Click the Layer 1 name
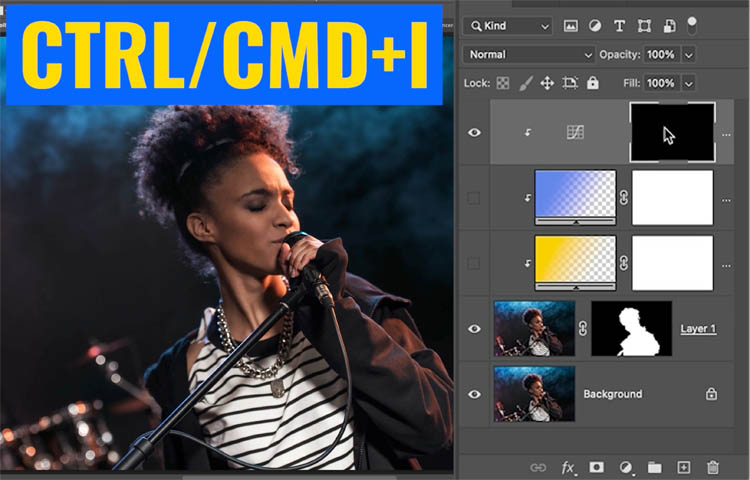The height and width of the screenshot is (480, 750). [698, 329]
